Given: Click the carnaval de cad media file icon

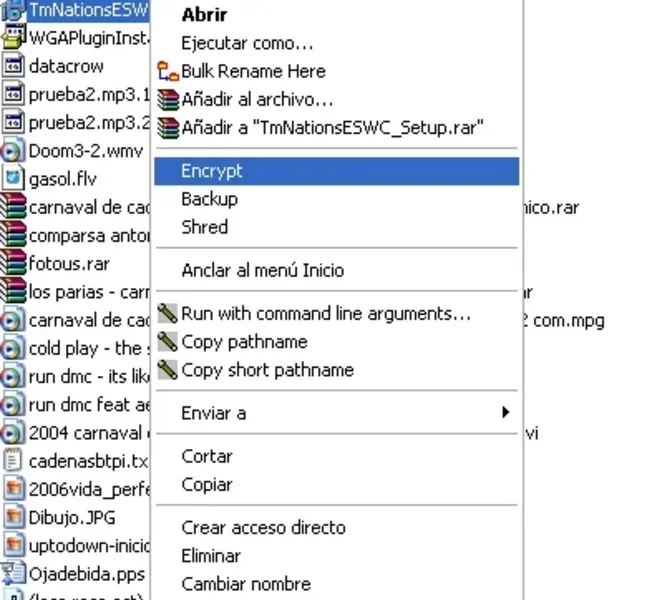Looking at the screenshot, I should 12,320.
